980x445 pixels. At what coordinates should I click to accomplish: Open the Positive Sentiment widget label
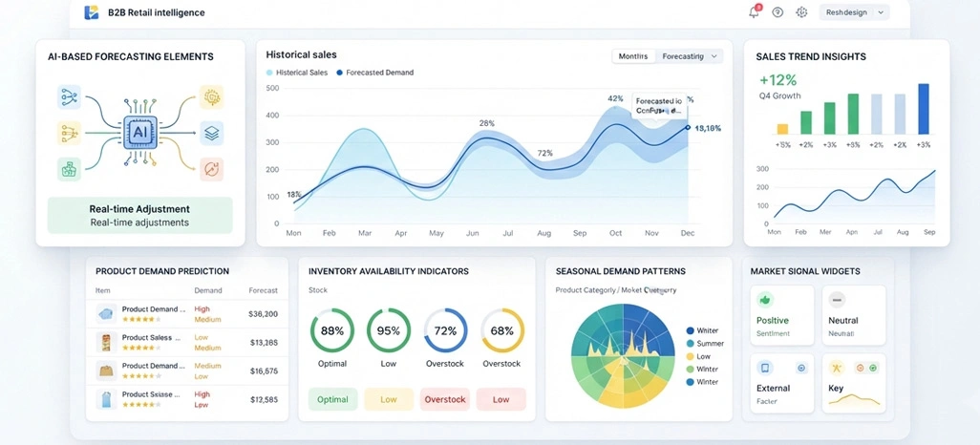(x=773, y=326)
